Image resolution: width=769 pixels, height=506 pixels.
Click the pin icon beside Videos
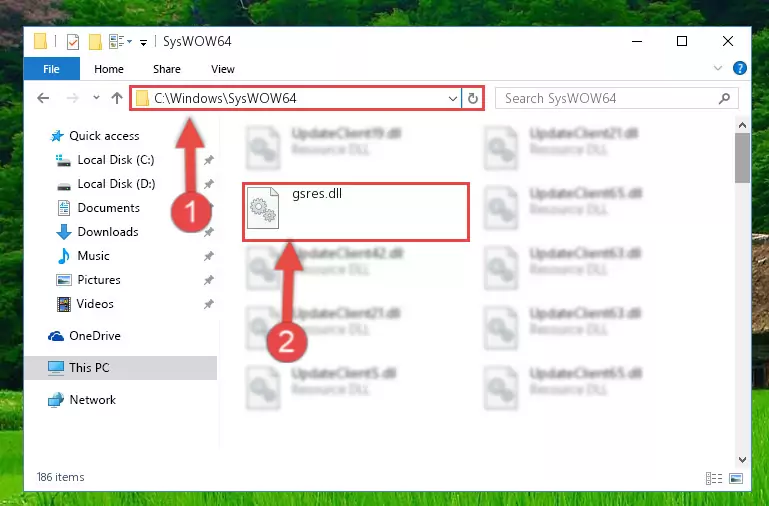click(208, 304)
